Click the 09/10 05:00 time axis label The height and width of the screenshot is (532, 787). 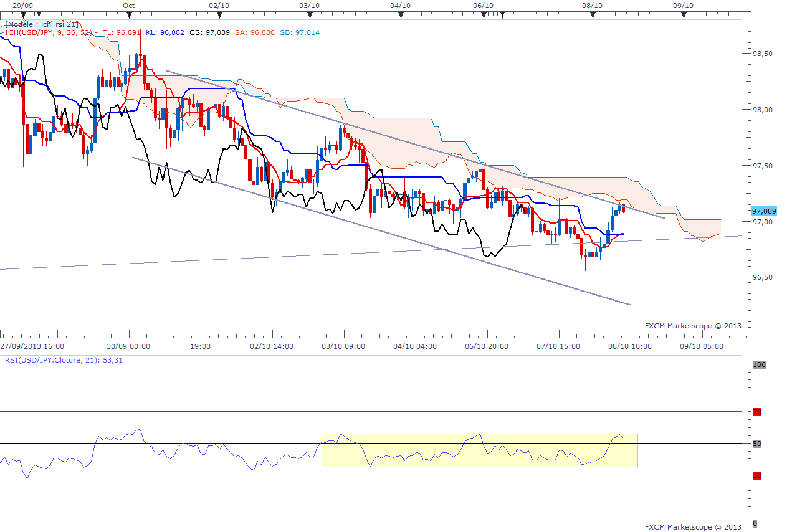[702, 346]
